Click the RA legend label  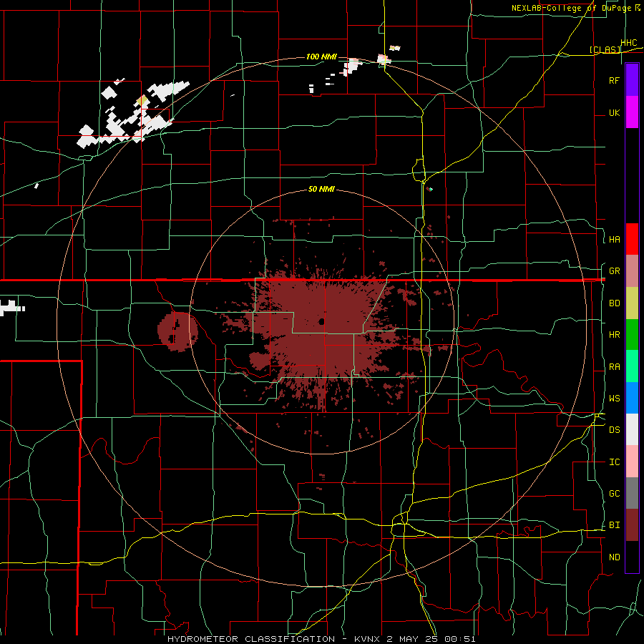[614, 367]
